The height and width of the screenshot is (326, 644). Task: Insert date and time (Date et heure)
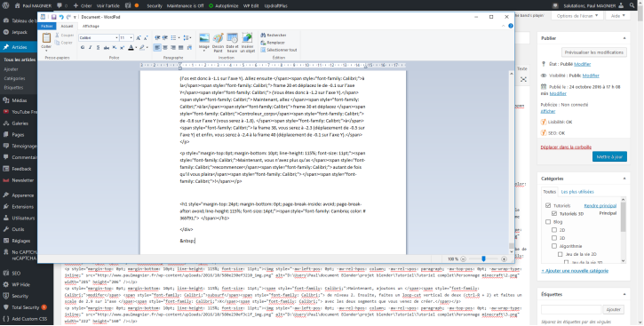pos(232,43)
